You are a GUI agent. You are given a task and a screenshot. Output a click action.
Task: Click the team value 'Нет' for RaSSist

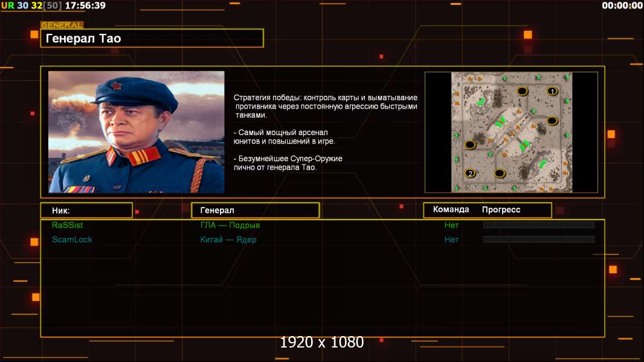(451, 225)
